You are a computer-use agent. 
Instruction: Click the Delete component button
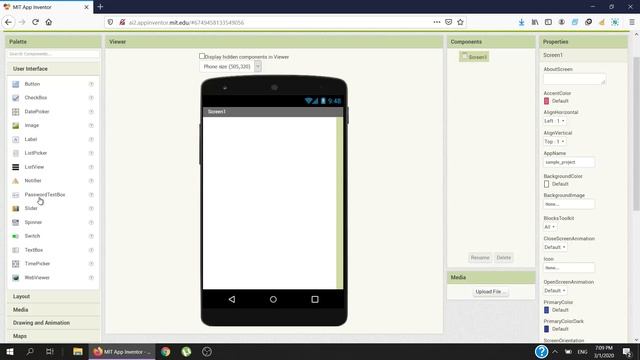coord(504,258)
